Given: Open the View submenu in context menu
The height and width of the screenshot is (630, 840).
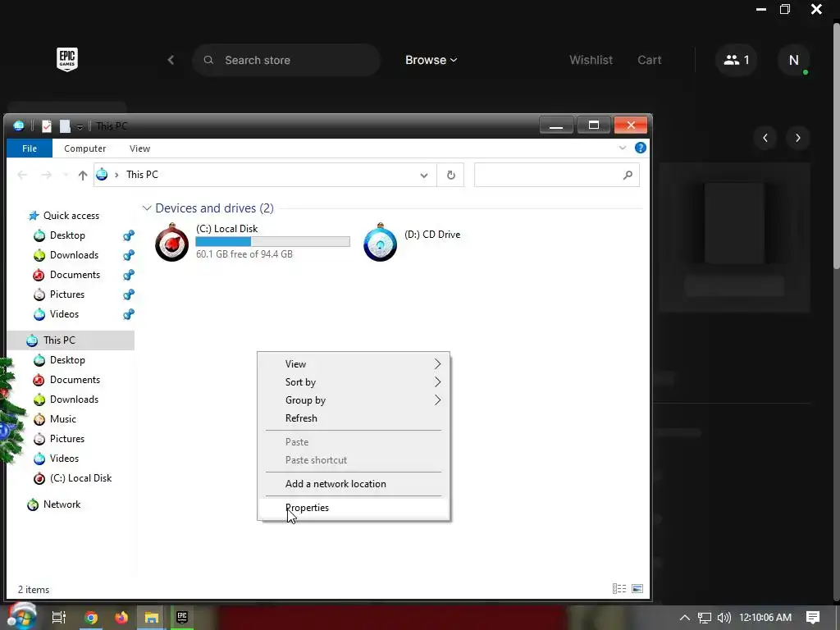Looking at the screenshot, I should [x=354, y=364].
